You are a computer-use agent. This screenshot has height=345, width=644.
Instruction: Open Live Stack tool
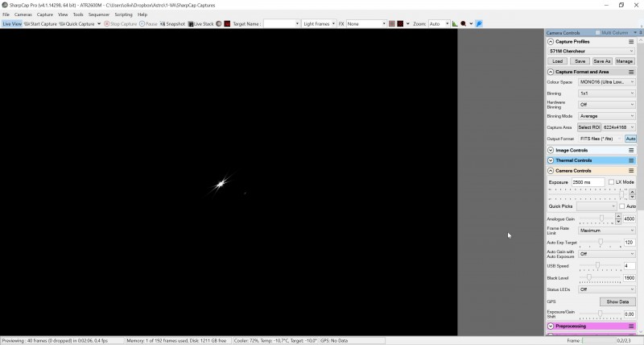200,24
